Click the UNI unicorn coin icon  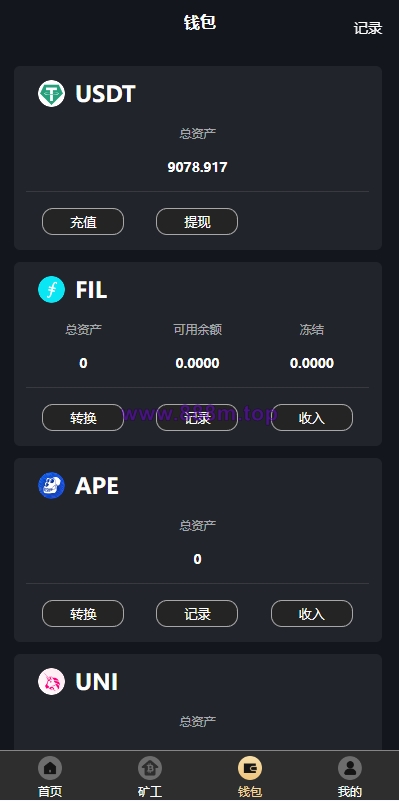(52, 681)
